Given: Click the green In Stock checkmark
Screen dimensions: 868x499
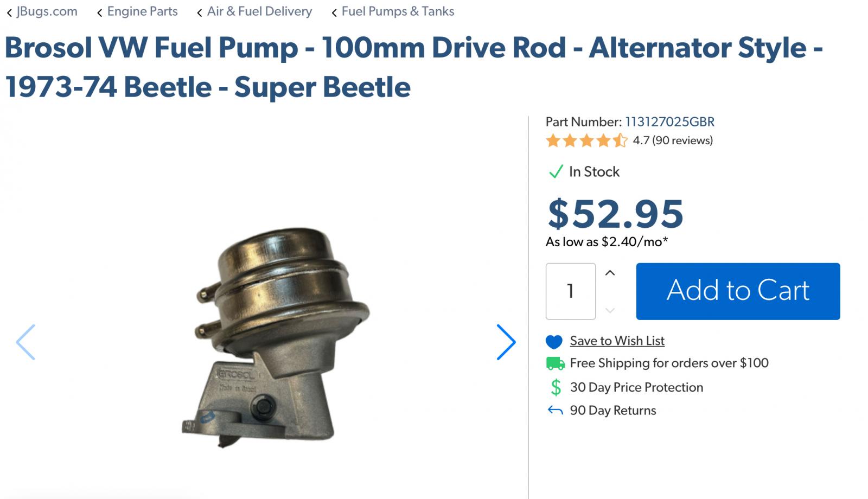Looking at the screenshot, I should [556, 172].
